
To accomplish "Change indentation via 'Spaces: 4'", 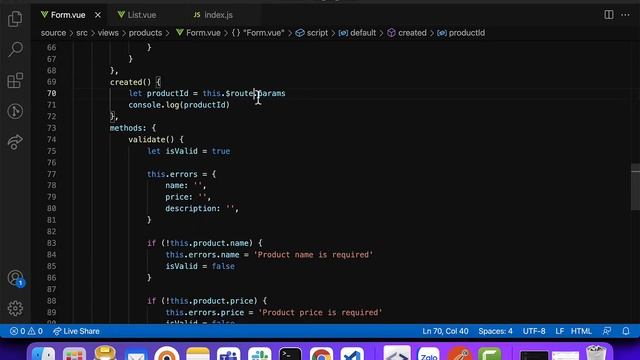I will [x=495, y=331].
